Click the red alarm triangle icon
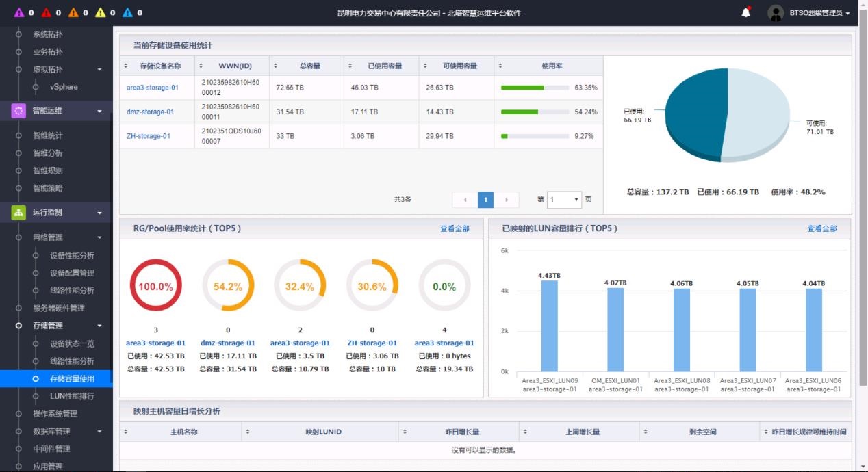The height and width of the screenshot is (472, 868). pos(47,12)
